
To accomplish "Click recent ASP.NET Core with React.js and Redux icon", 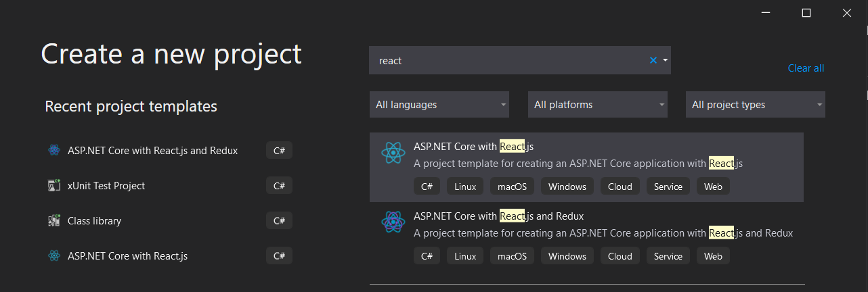I will 54,150.
